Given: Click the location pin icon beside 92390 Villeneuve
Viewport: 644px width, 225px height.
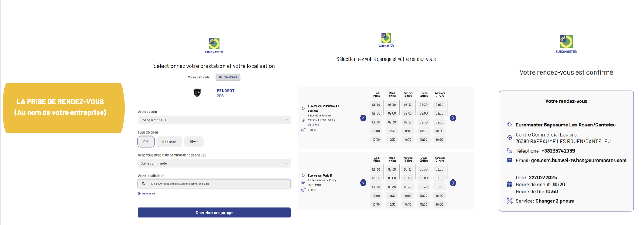Looking at the screenshot, I should pos(303,120).
